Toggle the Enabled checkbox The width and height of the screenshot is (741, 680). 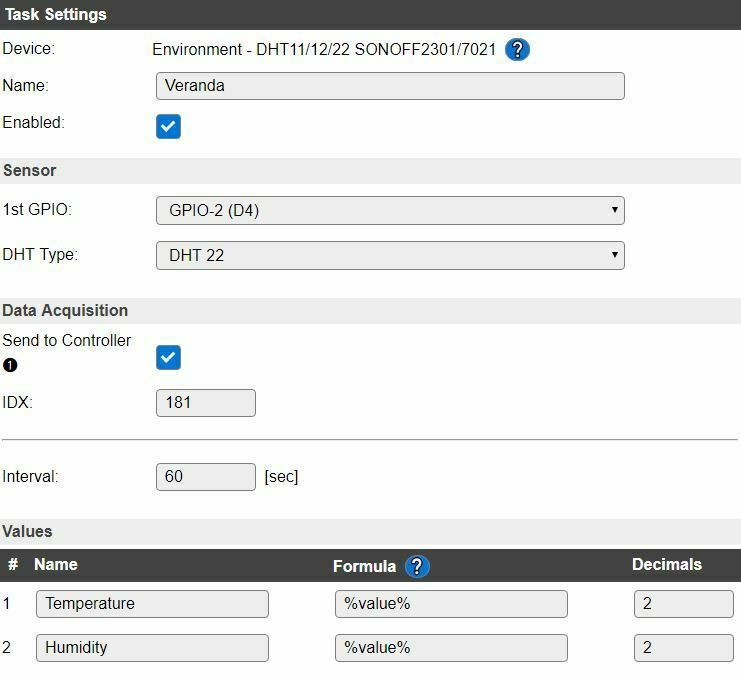click(168, 126)
